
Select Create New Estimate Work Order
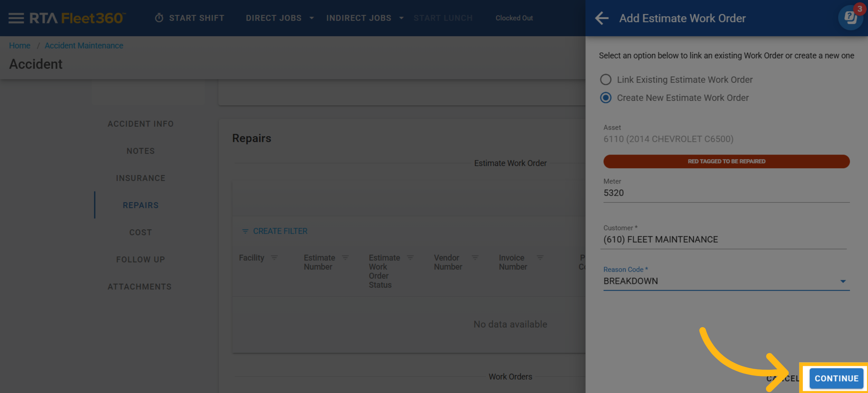point(606,98)
